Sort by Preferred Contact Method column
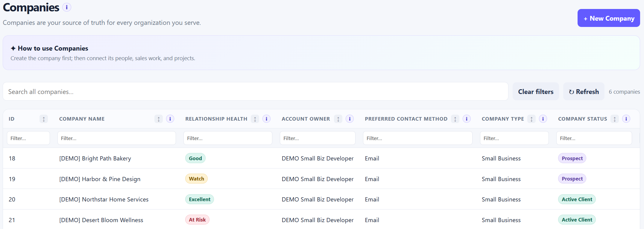This screenshot has height=229, width=644. pyautogui.click(x=455, y=119)
